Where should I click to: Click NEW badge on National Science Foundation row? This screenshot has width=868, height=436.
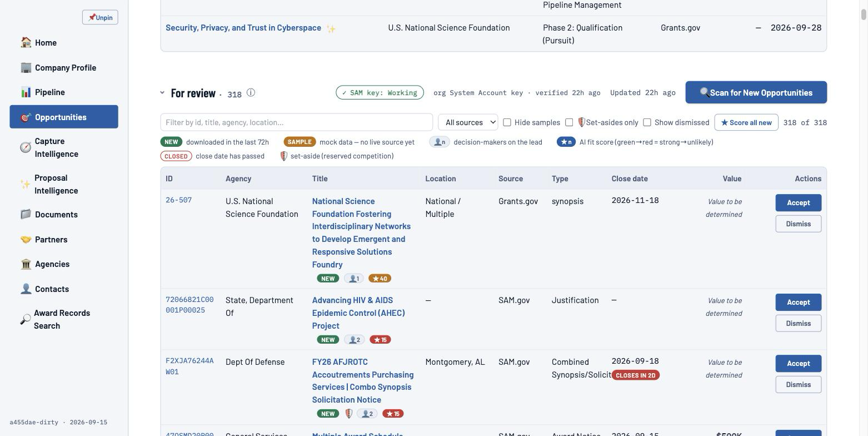(x=328, y=278)
